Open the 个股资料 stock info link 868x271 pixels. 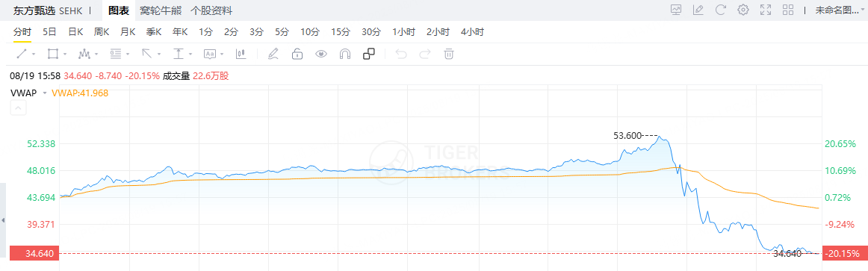click(211, 10)
